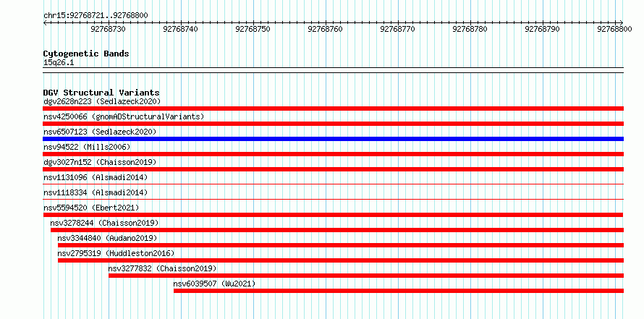Select red bar beneath nsv2795319
This screenshot has height=319, width=644.
point(341,260)
